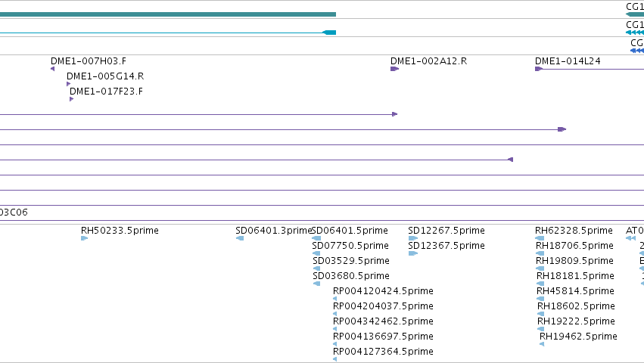Screen dimensions: 644x363
Task: Click the SD12267.5prime arrow glyph
Action: coord(413,238)
